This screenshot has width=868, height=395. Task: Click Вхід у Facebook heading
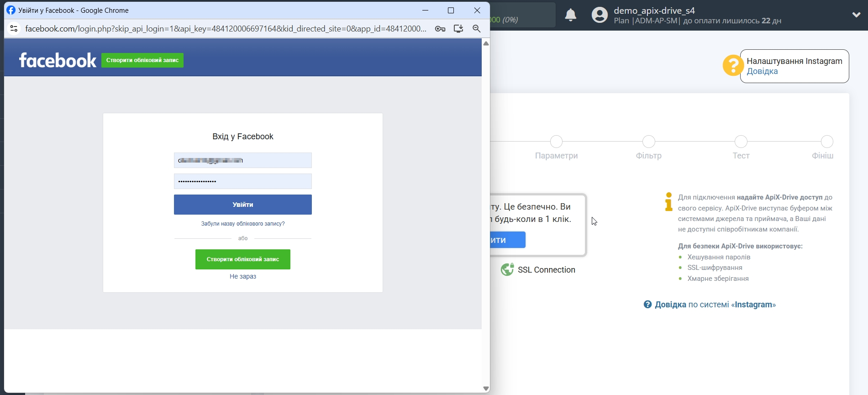click(243, 137)
